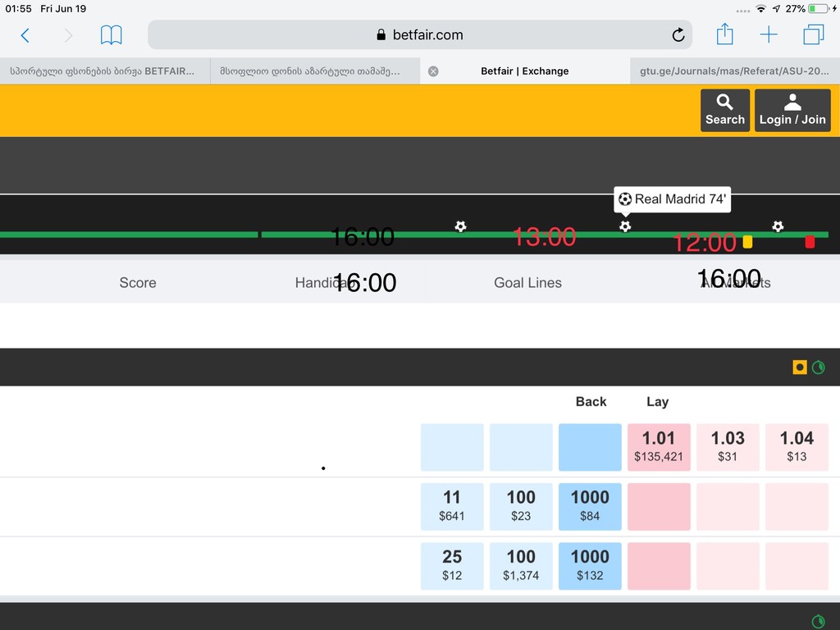Tap Wi-Fi status icon

click(x=760, y=8)
